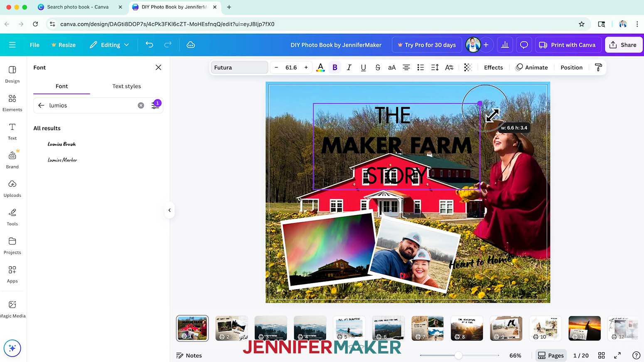This screenshot has width=644, height=362.
Task: Open transparency control
Action: point(468,67)
